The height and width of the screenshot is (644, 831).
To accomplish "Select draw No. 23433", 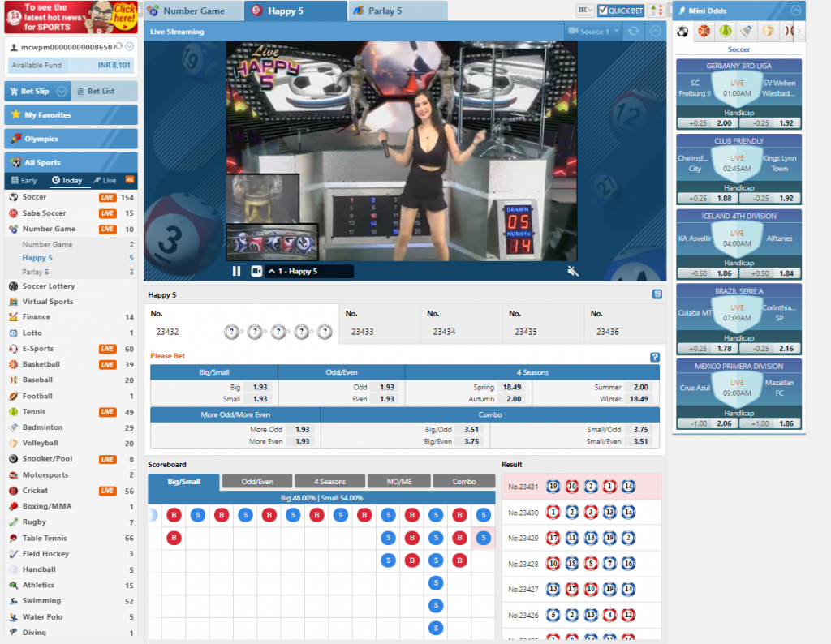I will 362,332.
